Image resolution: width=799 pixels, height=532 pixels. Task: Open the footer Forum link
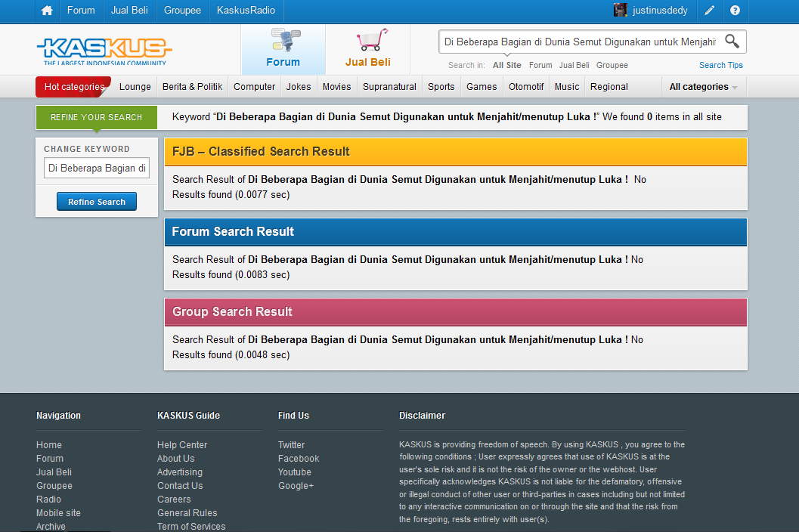(50, 459)
